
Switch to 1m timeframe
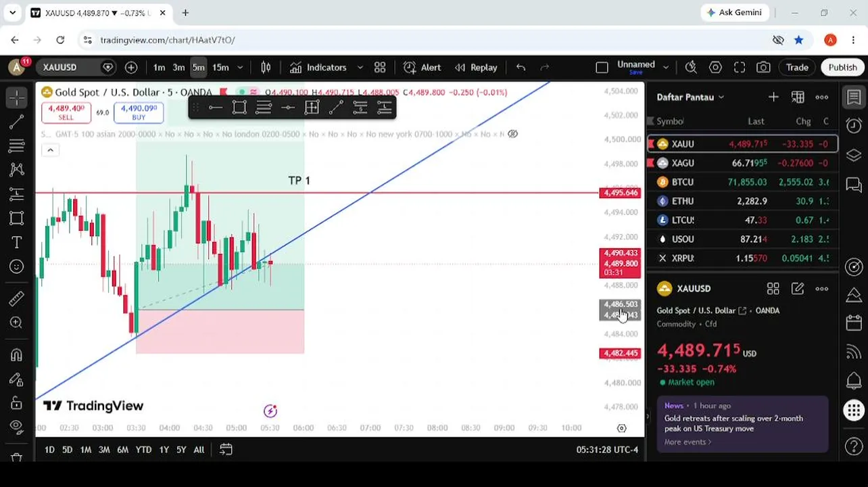click(x=159, y=67)
